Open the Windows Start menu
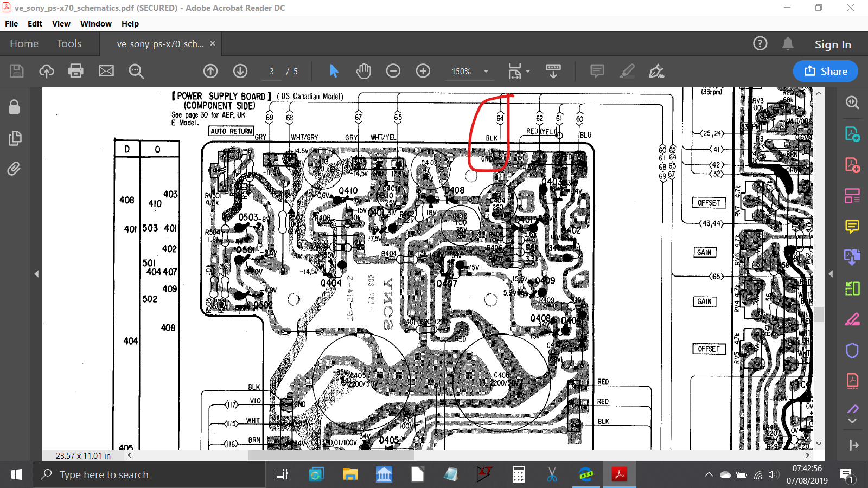This screenshot has height=488, width=868. point(16,475)
